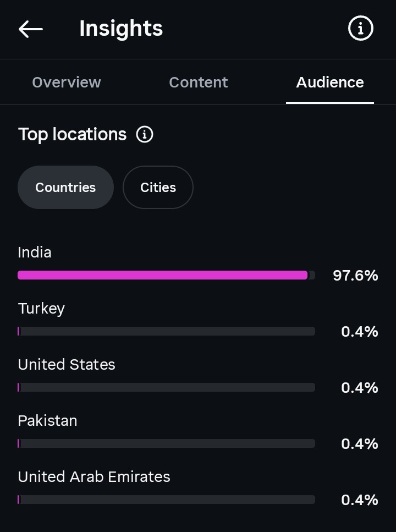Image resolution: width=396 pixels, height=532 pixels.
Task: Toggle the Cities filter chip
Action: click(158, 187)
